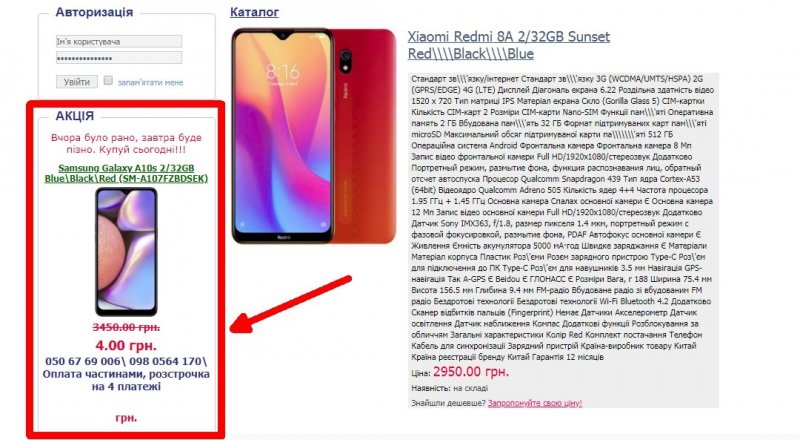Click the 4.00 грн. promo price
This screenshot has width=800, height=440.
click(x=126, y=346)
